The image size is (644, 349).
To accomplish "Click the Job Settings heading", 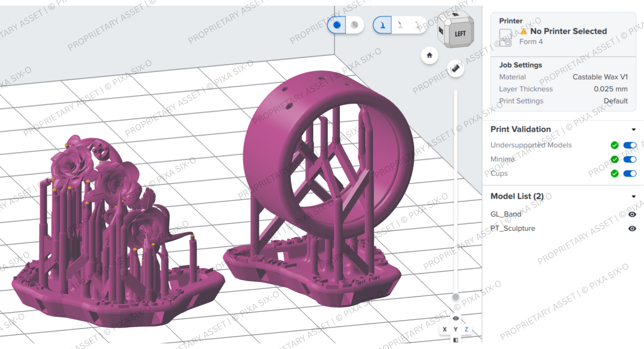I will pos(520,65).
